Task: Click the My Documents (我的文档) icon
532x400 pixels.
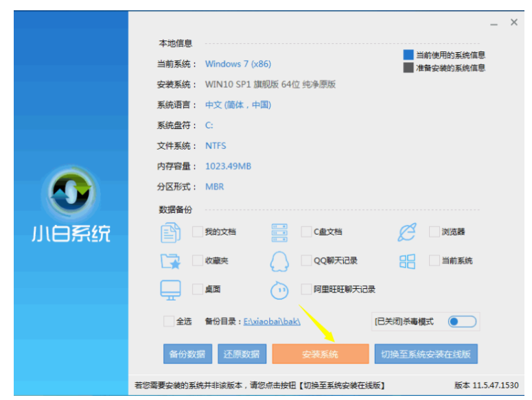Action: pyautogui.click(x=170, y=233)
